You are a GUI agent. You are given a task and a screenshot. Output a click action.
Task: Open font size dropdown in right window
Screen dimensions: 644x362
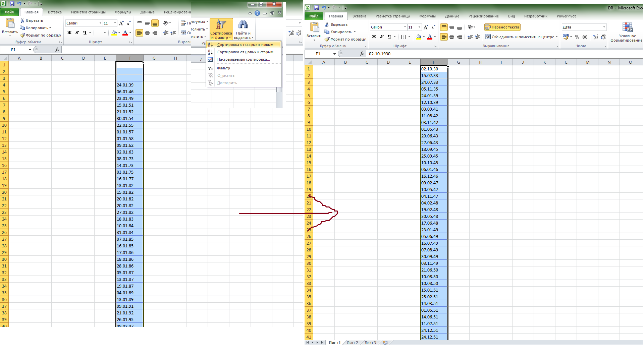[x=419, y=27]
